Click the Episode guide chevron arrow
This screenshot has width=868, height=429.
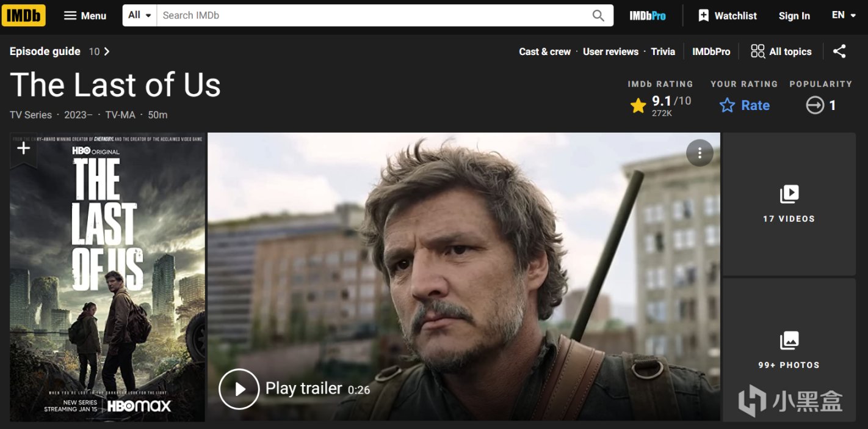(107, 51)
